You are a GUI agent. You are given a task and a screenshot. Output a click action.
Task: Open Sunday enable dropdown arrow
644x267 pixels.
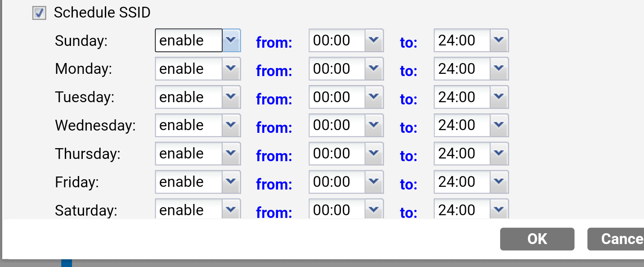click(231, 41)
